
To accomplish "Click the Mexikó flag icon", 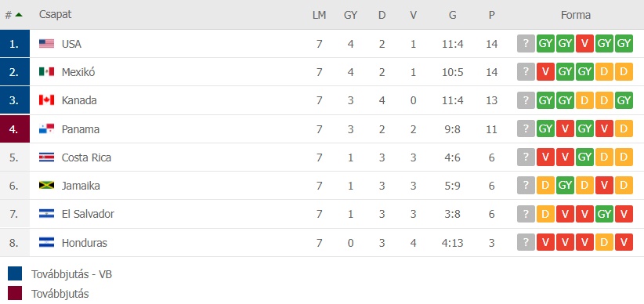I will 46,72.
